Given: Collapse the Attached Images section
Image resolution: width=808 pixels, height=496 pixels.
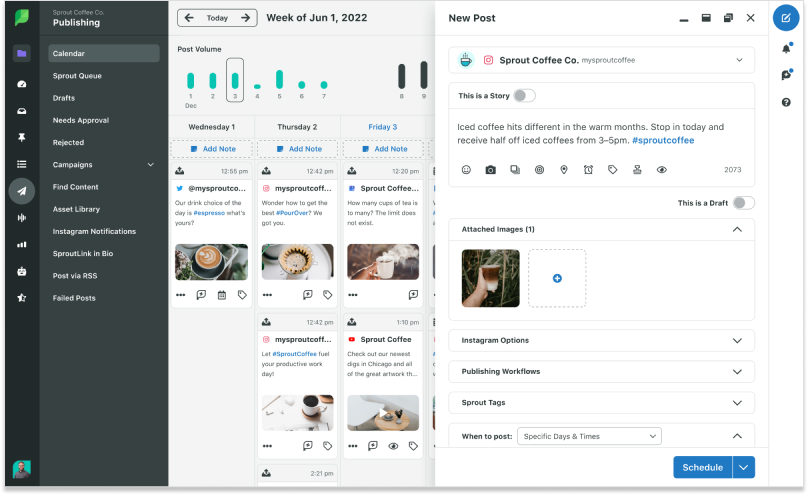Looking at the screenshot, I should click(x=737, y=229).
